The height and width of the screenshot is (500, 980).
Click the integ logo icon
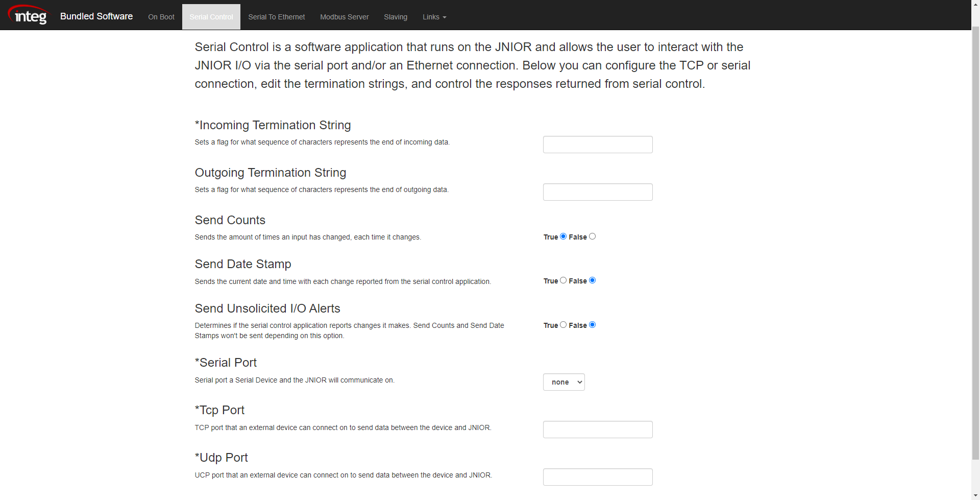(28, 15)
